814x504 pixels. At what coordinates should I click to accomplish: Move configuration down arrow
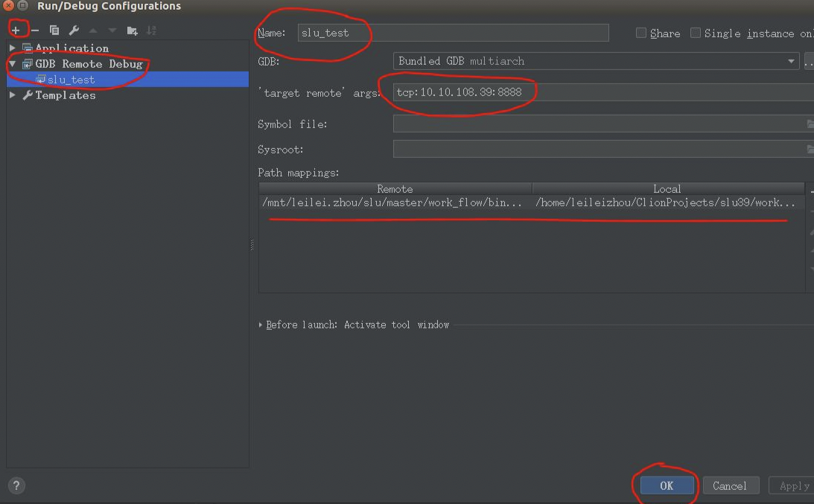tap(112, 31)
